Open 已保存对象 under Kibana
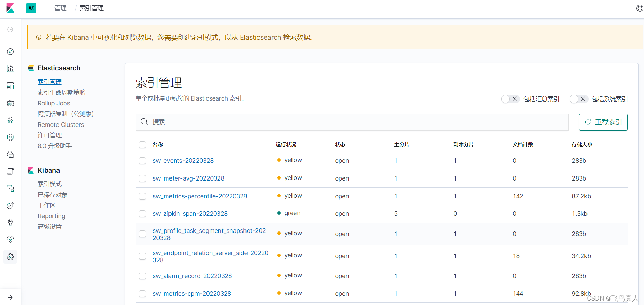 [x=53, y=195]
